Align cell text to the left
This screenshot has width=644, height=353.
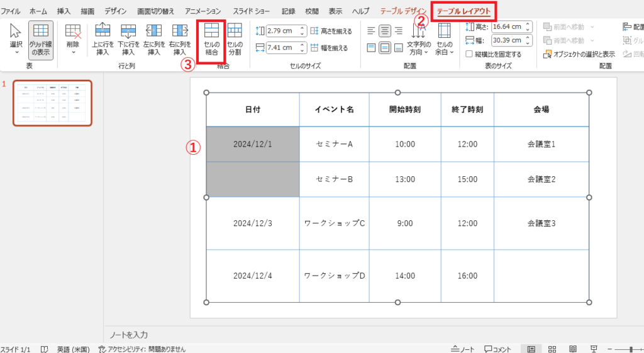click(371, 30)
